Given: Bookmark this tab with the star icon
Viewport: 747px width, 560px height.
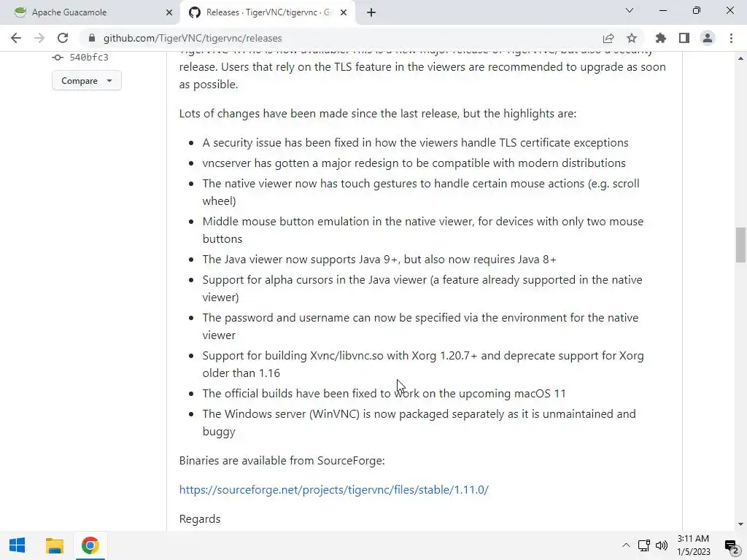Looking at the screenshot, I should click(x=632, y=38).
